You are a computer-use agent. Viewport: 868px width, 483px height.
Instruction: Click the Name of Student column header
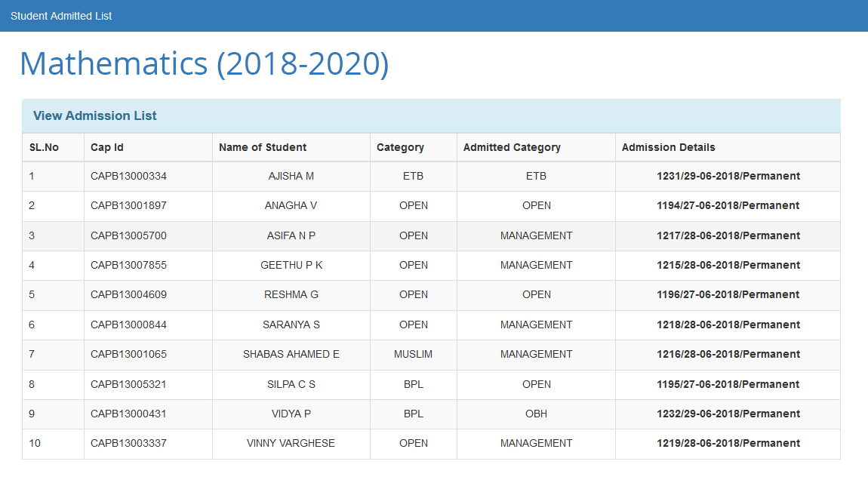[263, 147]
